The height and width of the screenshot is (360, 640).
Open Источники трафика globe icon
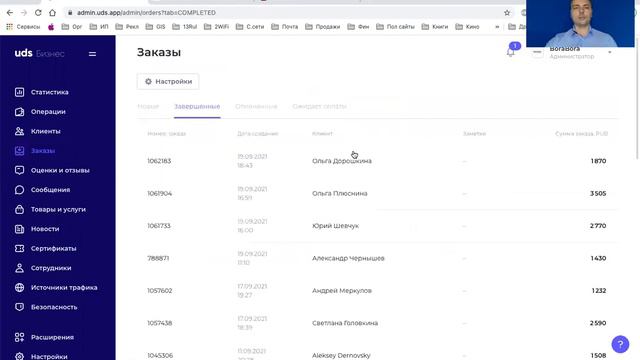click(20, 287)
